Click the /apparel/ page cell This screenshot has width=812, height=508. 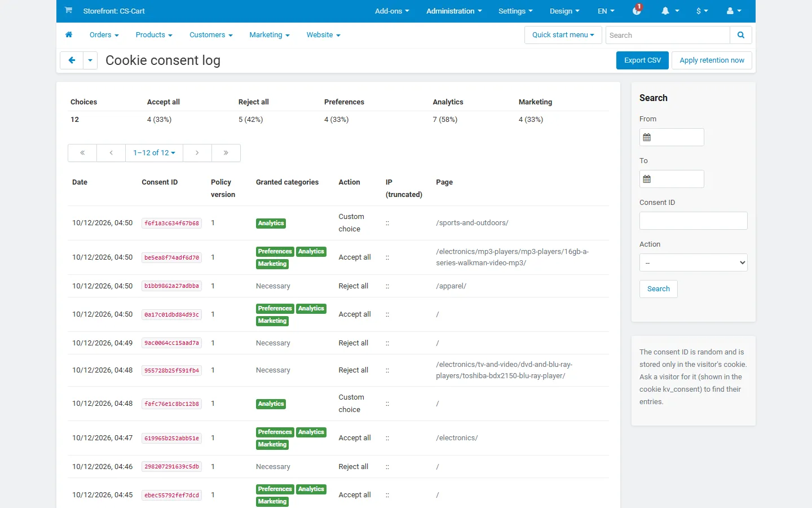[451, 286]
